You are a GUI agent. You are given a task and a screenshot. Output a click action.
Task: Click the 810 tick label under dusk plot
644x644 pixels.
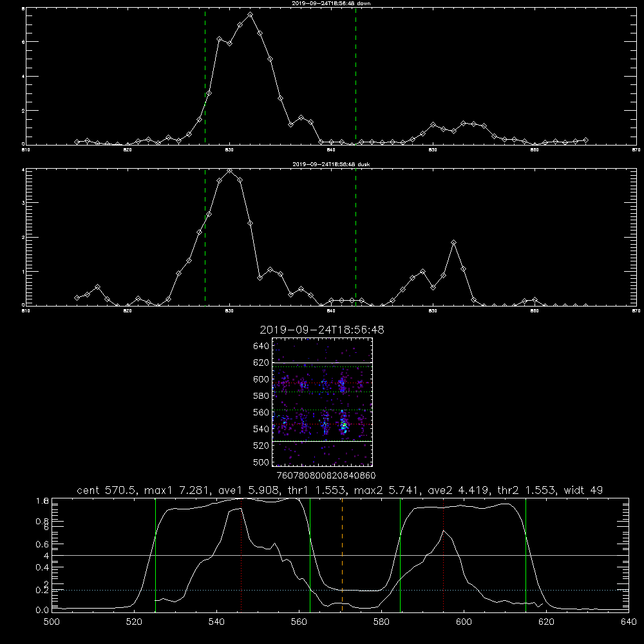point(26,311)
